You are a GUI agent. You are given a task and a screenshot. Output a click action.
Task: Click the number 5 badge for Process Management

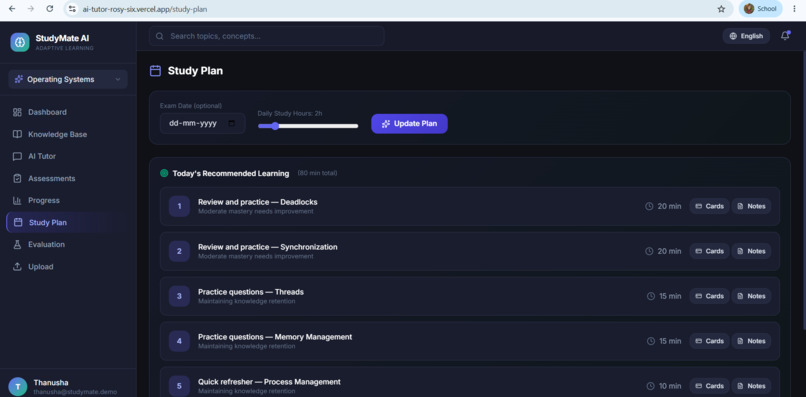(x=179, y=386)
